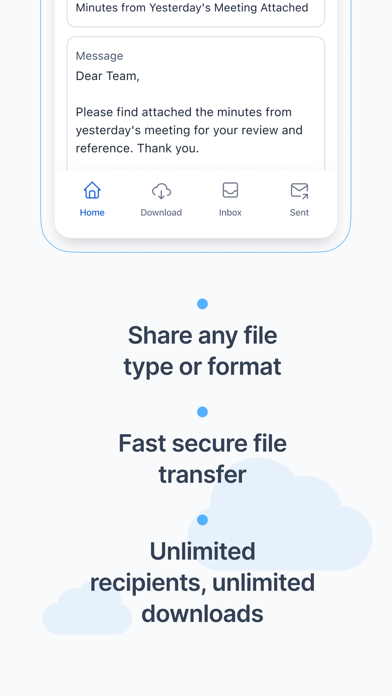
Task: Click the Message field label
Action: [99, 56]
